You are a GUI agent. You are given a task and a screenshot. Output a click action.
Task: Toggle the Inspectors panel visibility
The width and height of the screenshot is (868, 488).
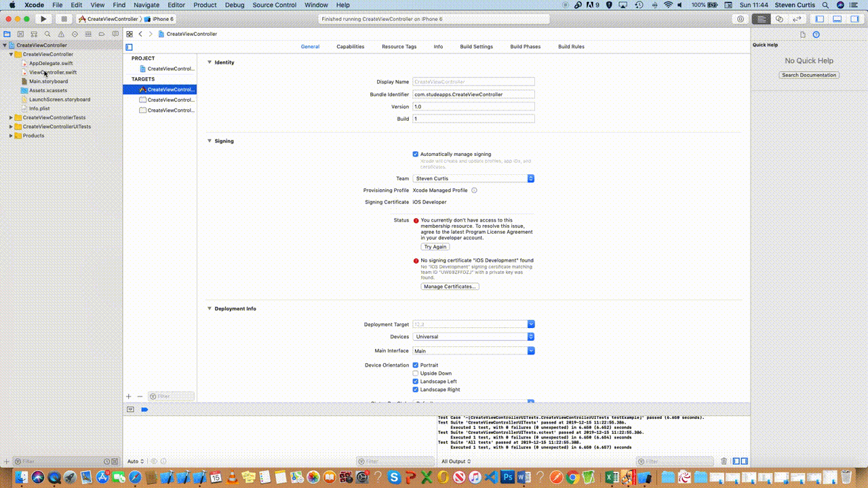coord(854,19)
